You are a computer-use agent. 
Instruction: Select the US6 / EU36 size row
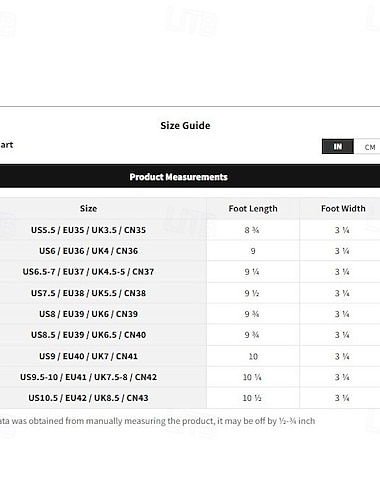(190, 251)
